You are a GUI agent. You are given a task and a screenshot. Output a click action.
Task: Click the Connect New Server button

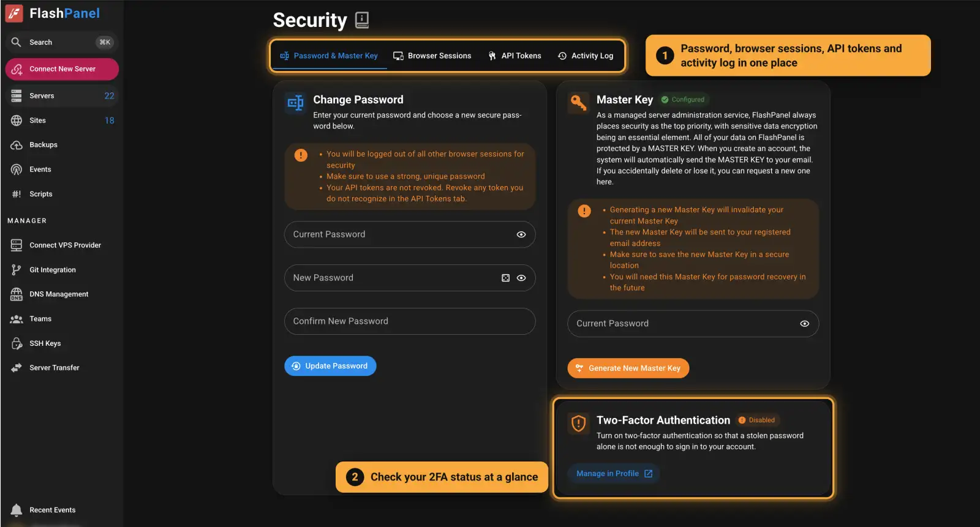click(62, 69)
